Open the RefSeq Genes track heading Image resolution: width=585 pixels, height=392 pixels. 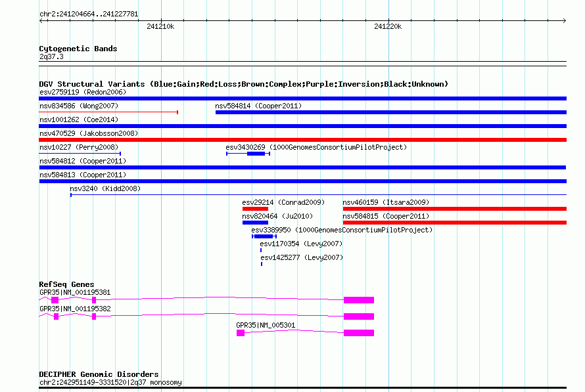click(66, 284)
